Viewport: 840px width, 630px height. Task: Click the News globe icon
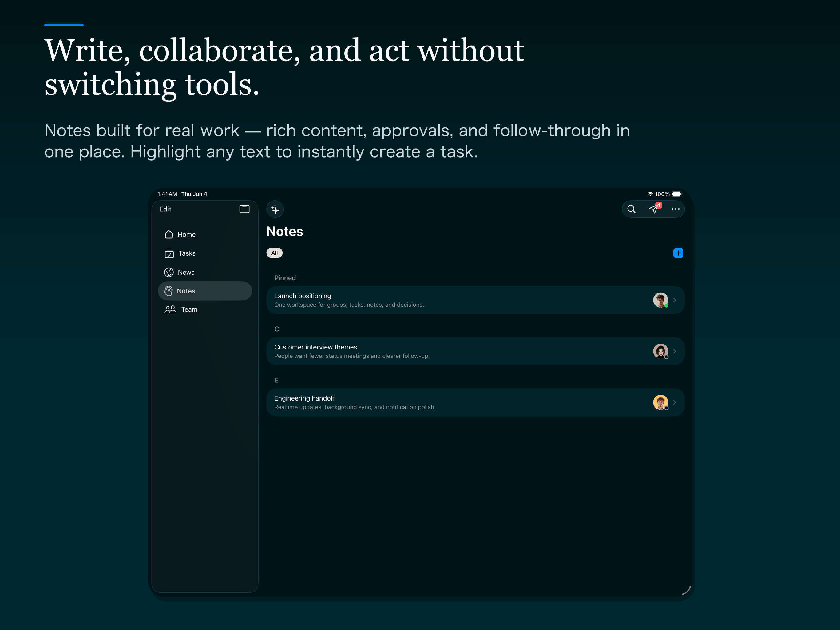click(168, 272)
